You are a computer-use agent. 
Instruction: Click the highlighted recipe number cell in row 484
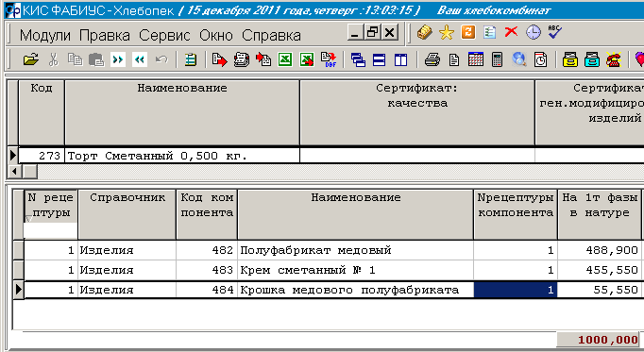click(516, 290)
